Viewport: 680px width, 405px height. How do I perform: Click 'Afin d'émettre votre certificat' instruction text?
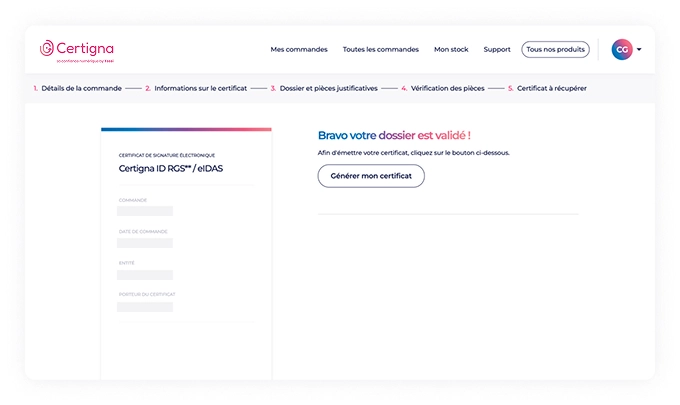point(414,153)
